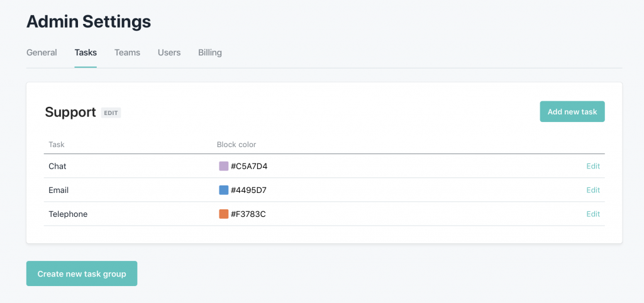The height and width of the screenshot is (303, 644).
Task: Click the EDIT badge next to Support
Action: click(x=111, y=113)
